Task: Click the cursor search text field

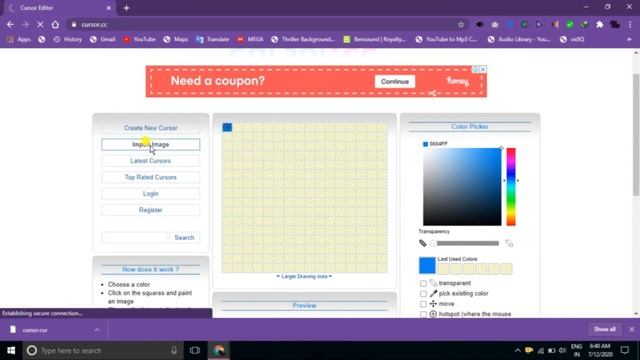Action: point(135,238)
